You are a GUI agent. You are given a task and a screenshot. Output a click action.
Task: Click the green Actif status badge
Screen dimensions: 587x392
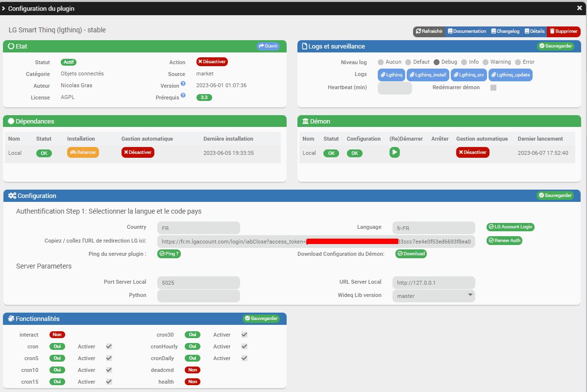pyautogui.click(x=69, y=62)
